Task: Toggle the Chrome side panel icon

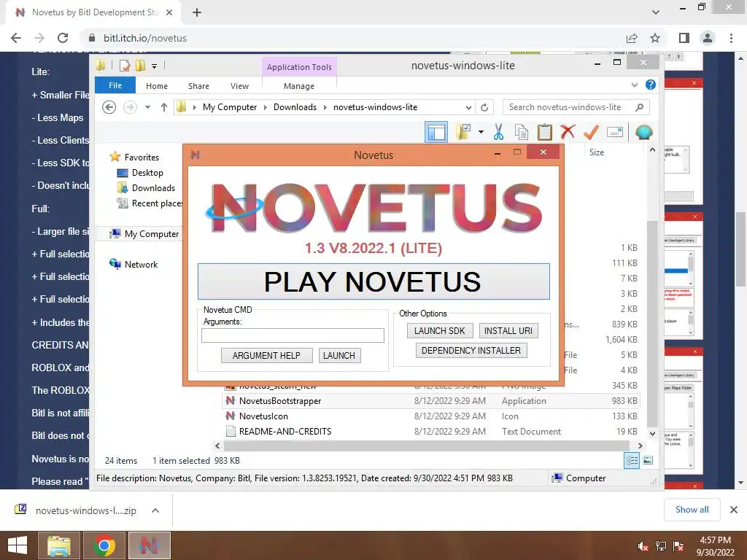Action: 684,38
